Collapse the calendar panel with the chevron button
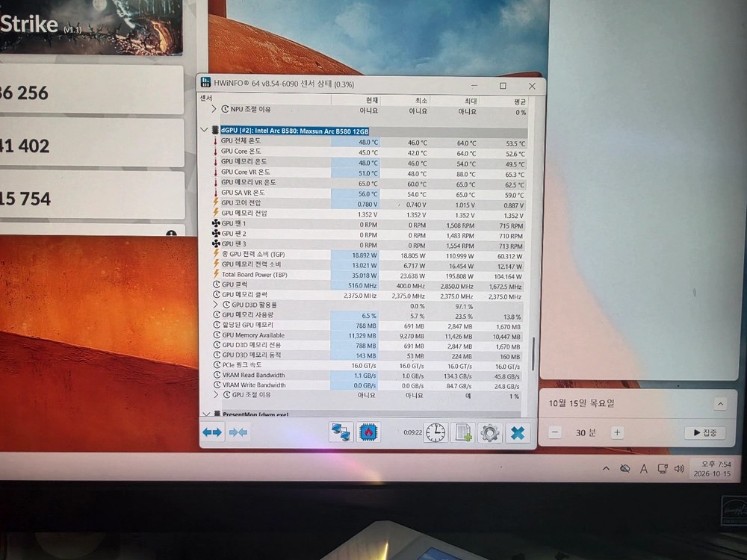Viewport: 747px width, 560px height. [x=720, y=404]
